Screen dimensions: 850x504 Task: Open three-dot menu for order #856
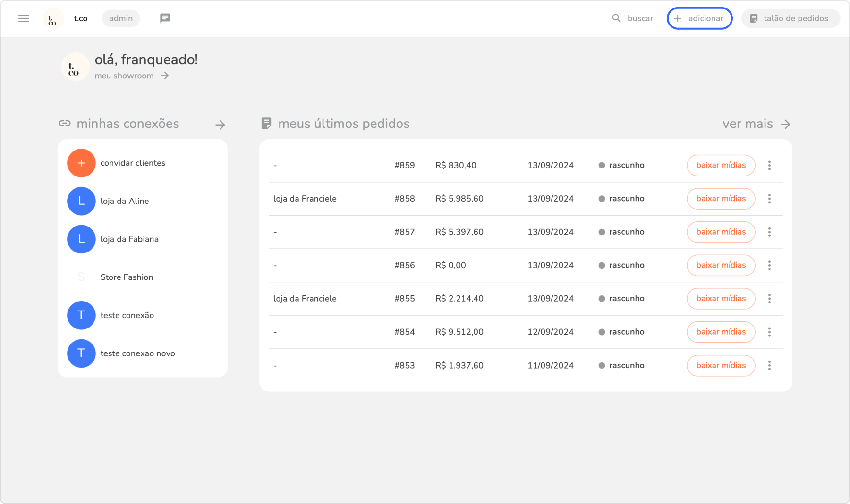pos(769,265)
